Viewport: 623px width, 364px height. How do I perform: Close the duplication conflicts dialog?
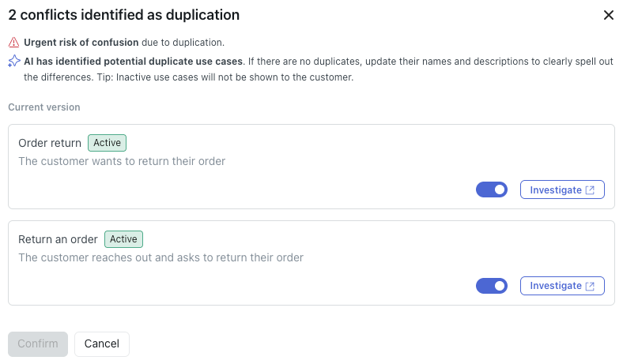[x=608, y=15]
